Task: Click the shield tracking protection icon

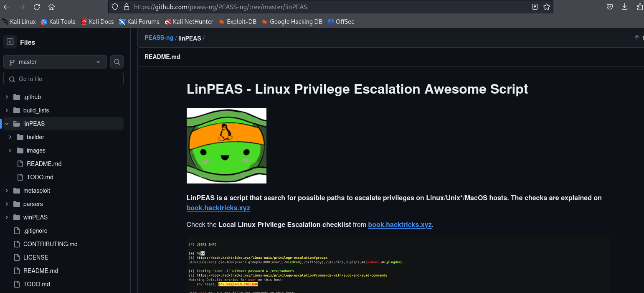Action: [115, 7]
